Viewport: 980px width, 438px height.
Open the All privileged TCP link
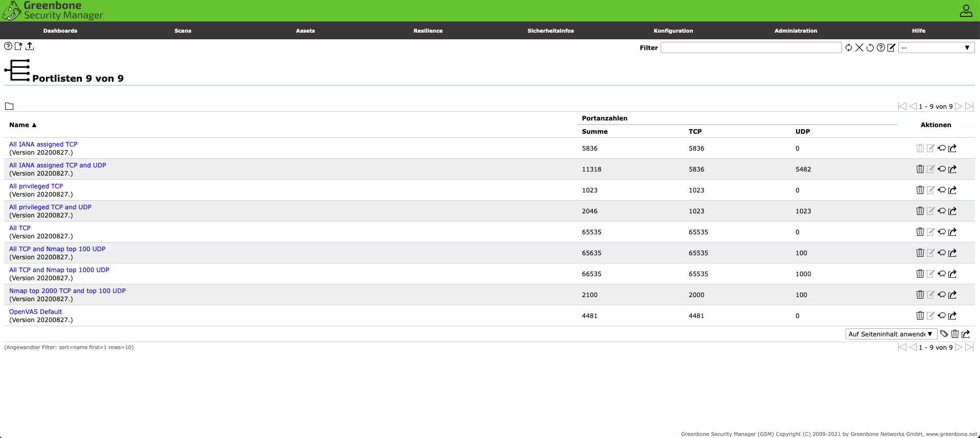click(x=36, y=186)
